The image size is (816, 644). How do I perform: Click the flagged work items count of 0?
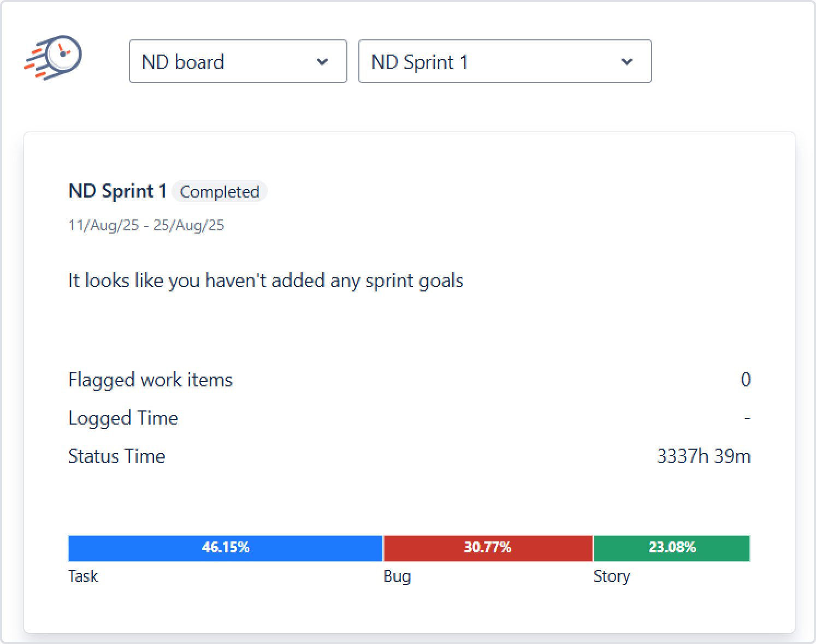[746, 380]
